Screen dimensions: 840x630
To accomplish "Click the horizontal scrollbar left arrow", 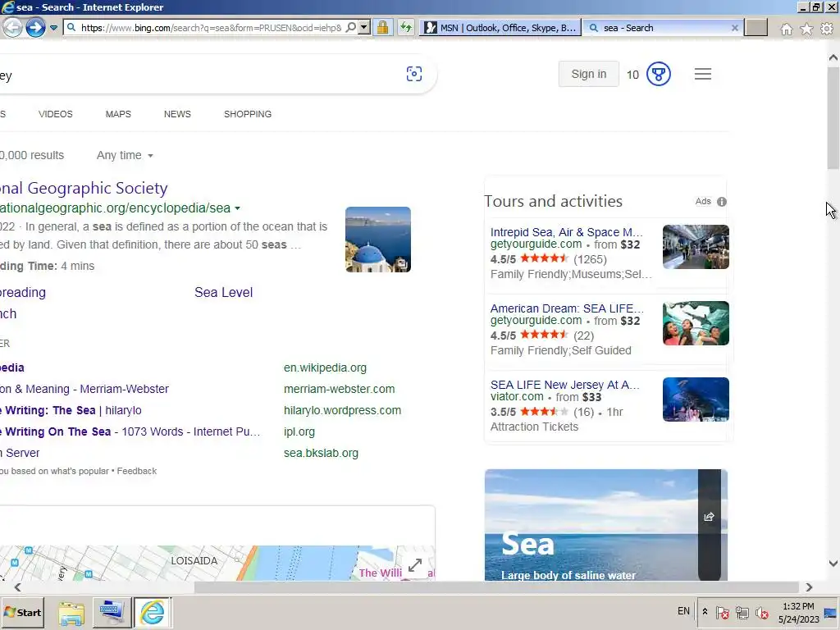I will pos(18,587).
